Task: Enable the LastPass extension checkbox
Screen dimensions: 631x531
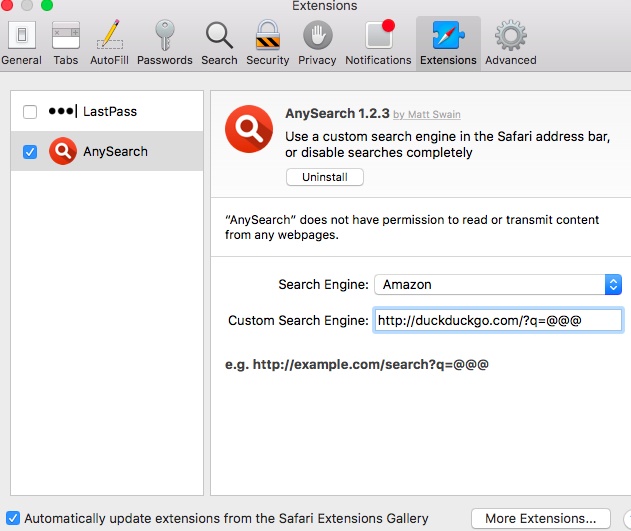Action: 30,111
